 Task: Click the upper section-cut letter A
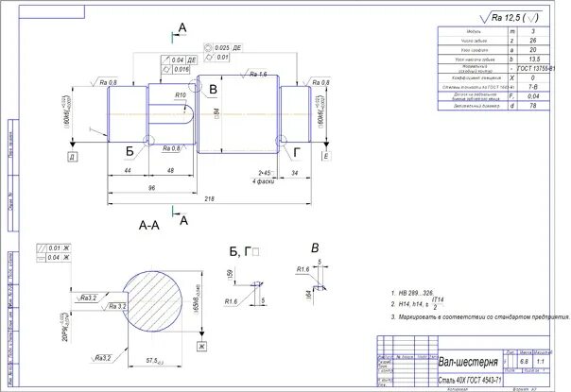click(182, 27)
